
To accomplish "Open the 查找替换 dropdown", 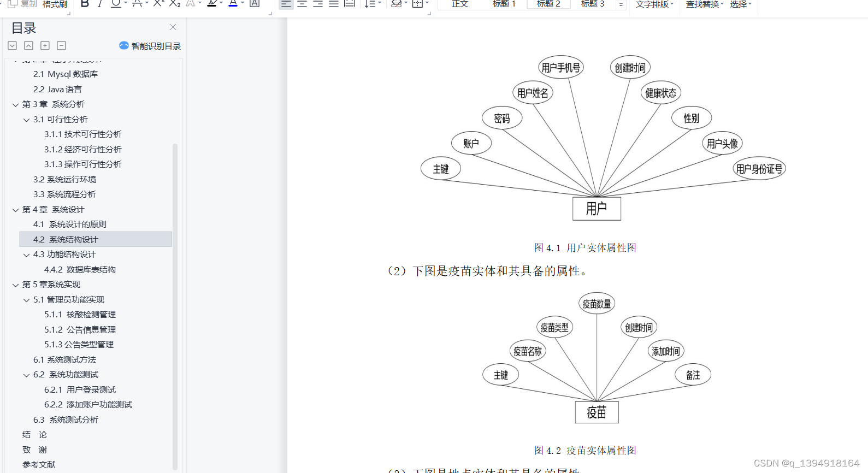I will (x=705, y=4).
